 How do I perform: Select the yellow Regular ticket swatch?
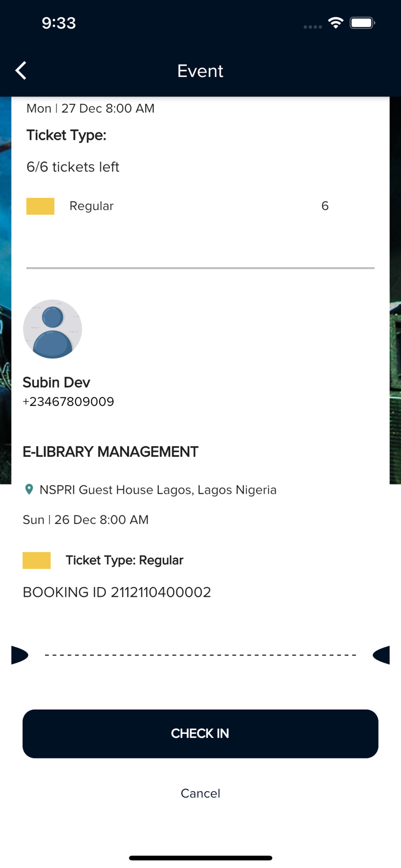click(x=40, y=206)
